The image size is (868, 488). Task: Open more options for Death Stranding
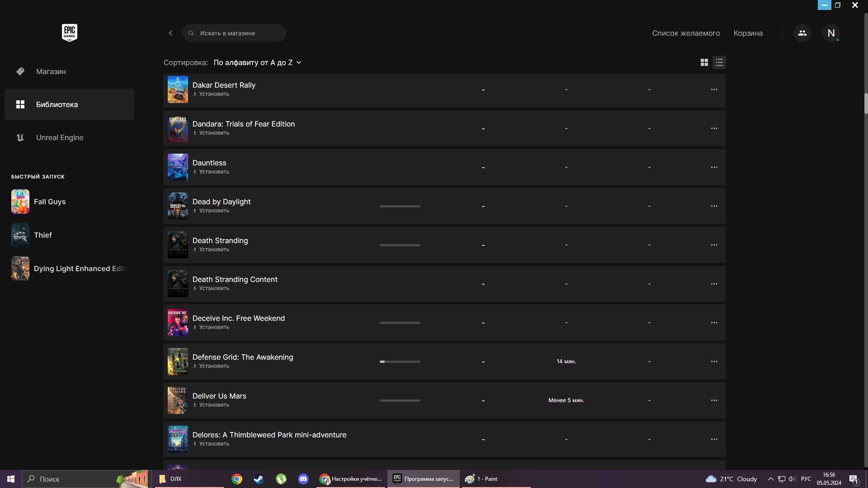pyautogui.click(x=714, y=245)
